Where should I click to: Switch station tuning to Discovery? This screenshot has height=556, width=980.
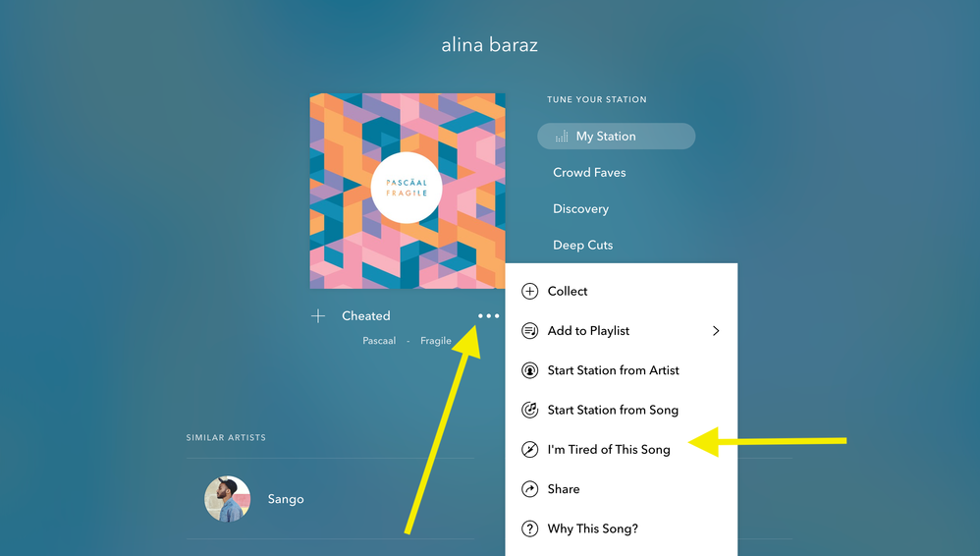point(580,209)
